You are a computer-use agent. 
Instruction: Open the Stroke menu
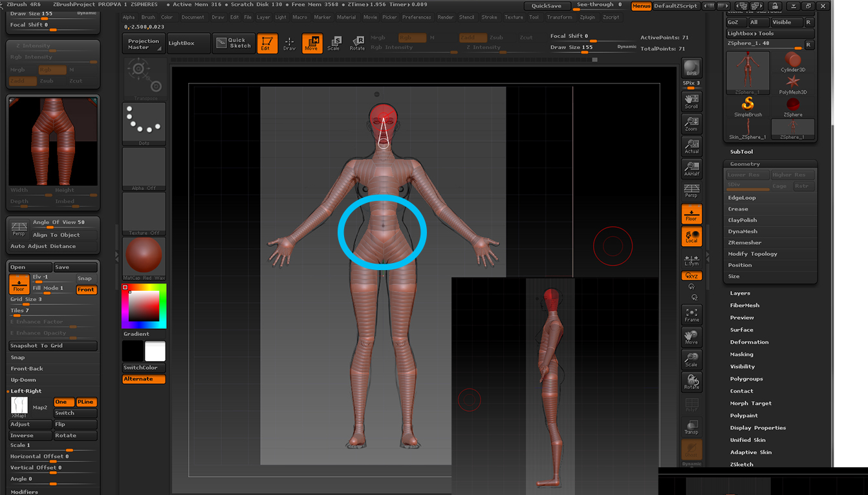pyautogui.click(x=489, y=17)
